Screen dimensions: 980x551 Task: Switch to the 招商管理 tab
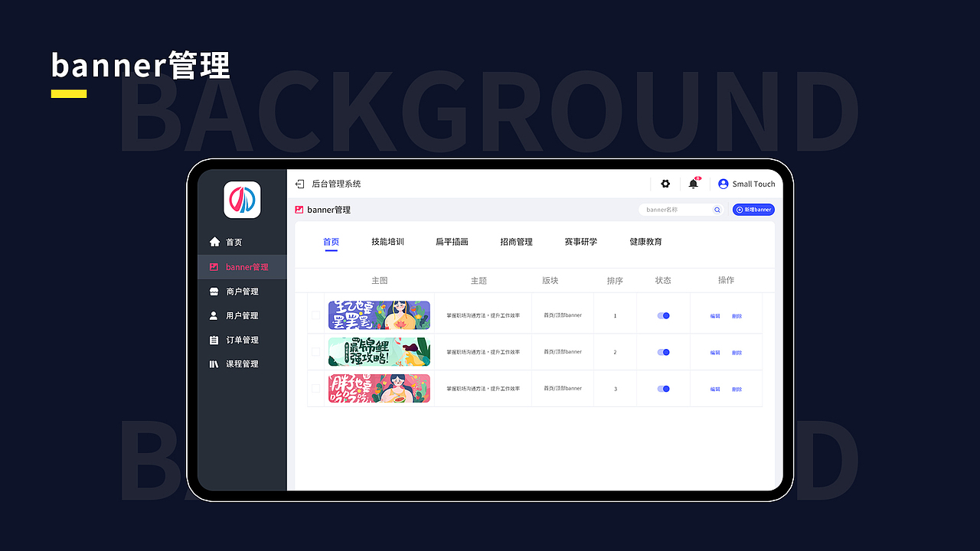point(516,242)
